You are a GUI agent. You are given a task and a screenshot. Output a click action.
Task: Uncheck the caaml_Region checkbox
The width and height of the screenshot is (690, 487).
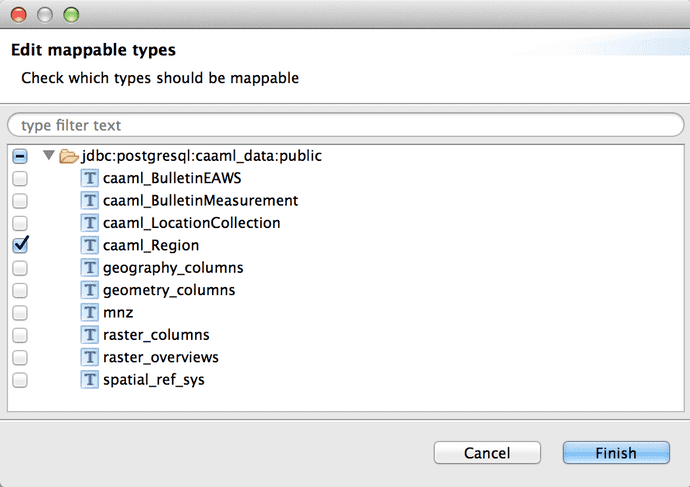pyautogui.click(x=20, y=245)
